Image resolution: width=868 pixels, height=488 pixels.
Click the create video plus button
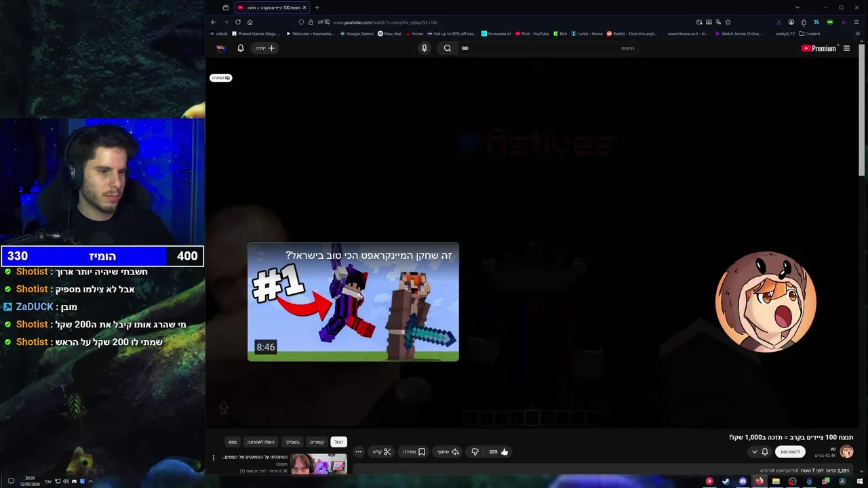coord(265,48)
